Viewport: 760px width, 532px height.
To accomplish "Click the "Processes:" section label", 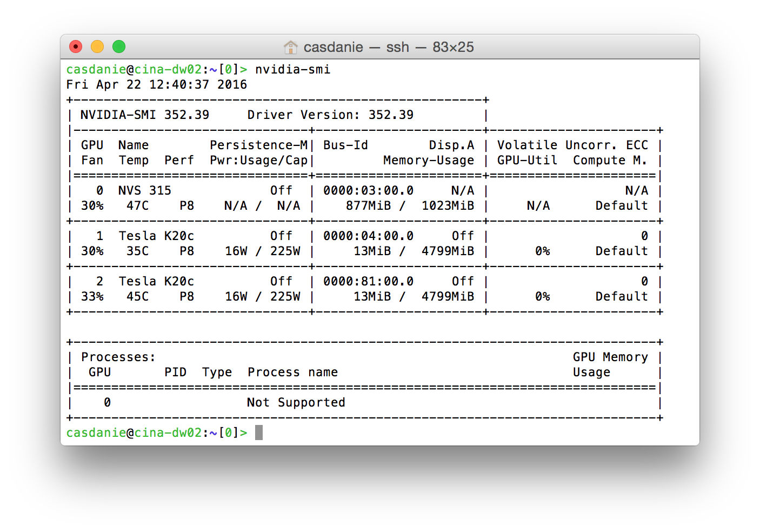I will coord(118,357).
